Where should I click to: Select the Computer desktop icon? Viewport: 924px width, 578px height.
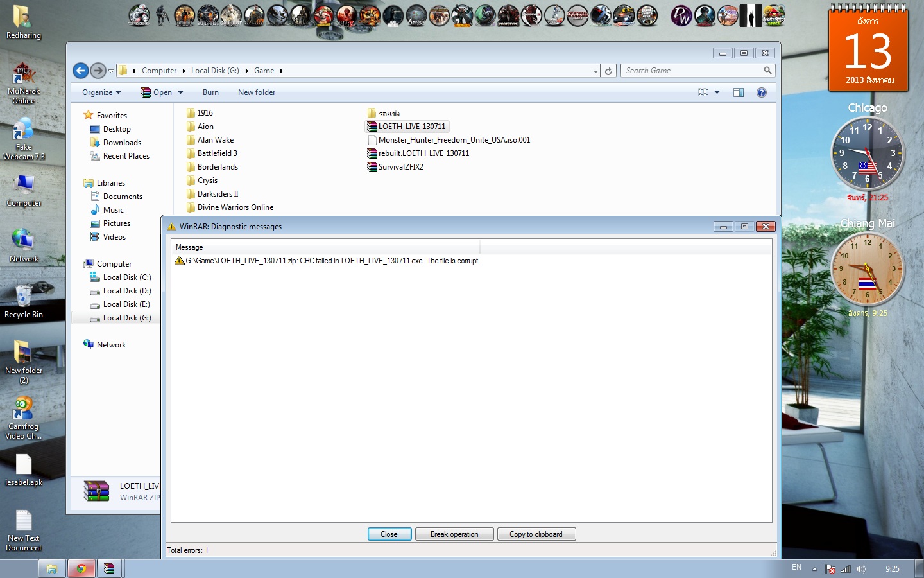pos(24,190)
